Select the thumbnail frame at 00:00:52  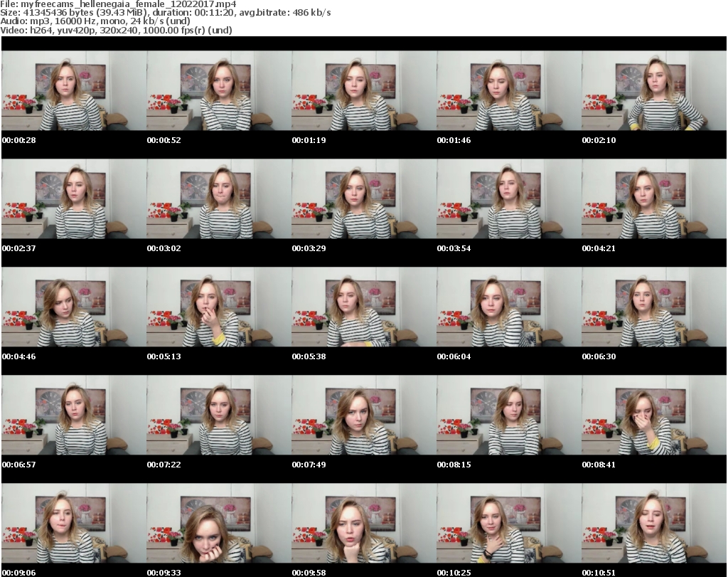(219, 90)
